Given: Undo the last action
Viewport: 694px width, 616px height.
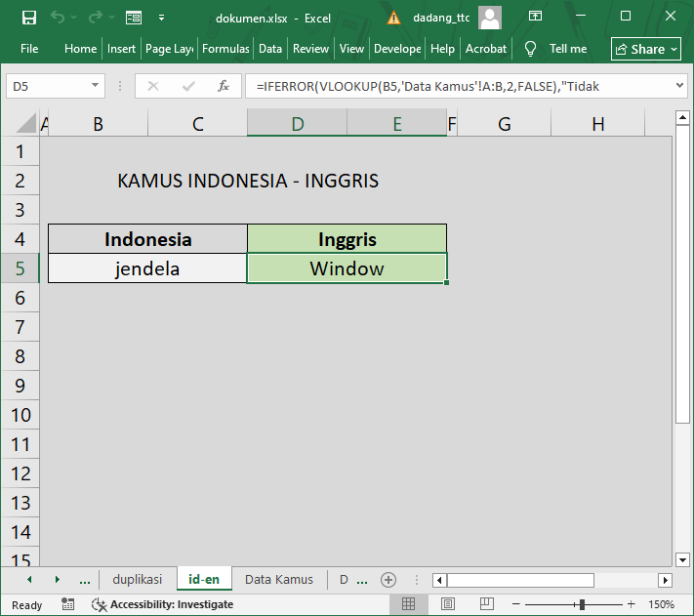Looking at the screenshot, I should point(58,18).
